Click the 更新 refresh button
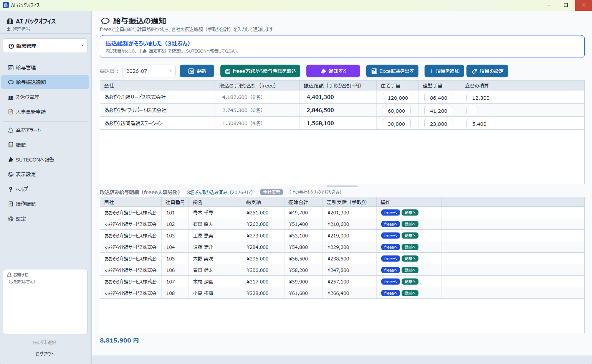 (197, 71)
